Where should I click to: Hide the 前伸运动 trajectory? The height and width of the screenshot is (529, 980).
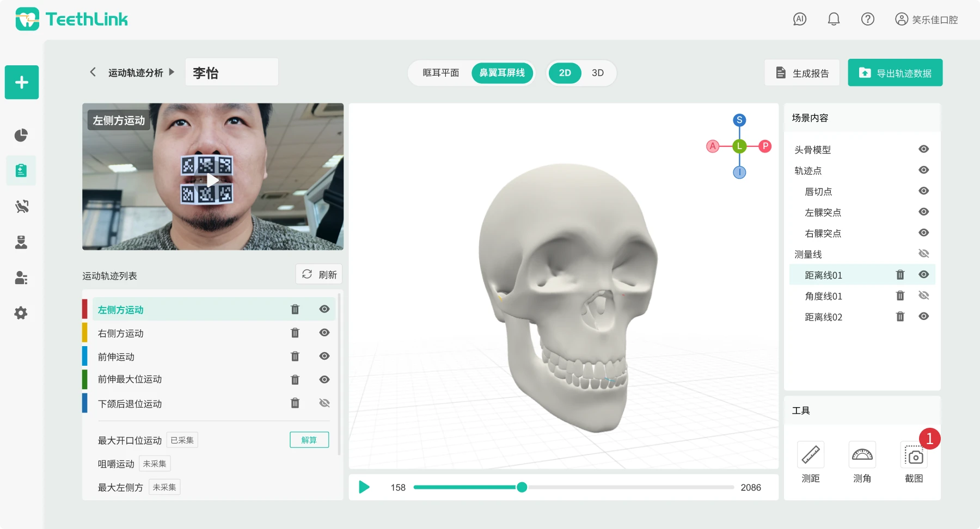324,356
